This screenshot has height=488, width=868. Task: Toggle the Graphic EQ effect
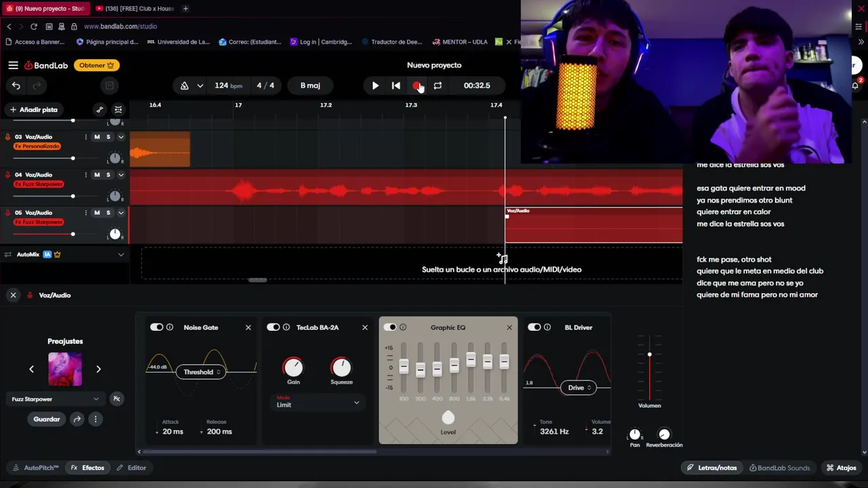point(390,327)
